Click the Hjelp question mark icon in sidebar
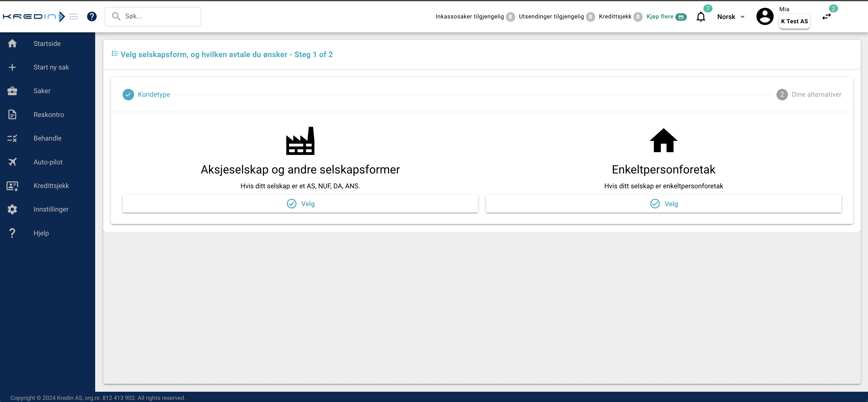This screenshot has height=402, width=868. point(12,233)
